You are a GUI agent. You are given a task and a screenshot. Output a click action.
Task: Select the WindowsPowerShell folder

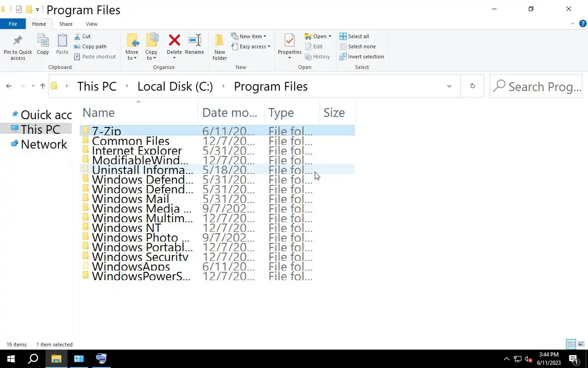point(217,276)
